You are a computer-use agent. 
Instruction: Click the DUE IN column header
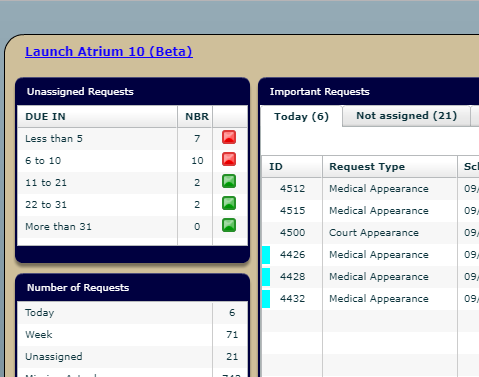tap(97, 117)
